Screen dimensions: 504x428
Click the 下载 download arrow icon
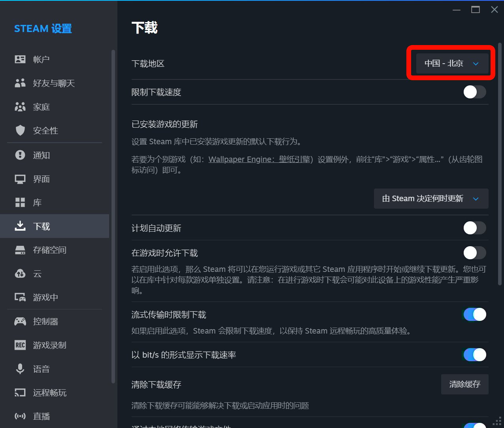click(x=20, y=226)
